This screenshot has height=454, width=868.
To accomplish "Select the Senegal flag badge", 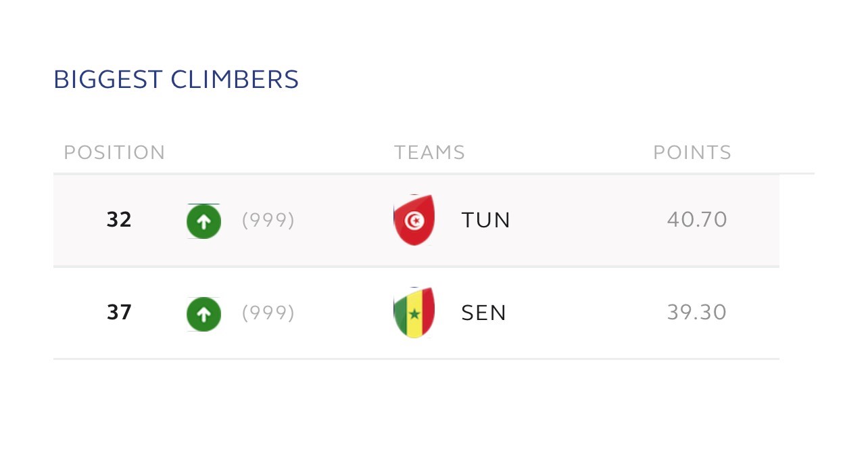I will (x=414, y=313).
